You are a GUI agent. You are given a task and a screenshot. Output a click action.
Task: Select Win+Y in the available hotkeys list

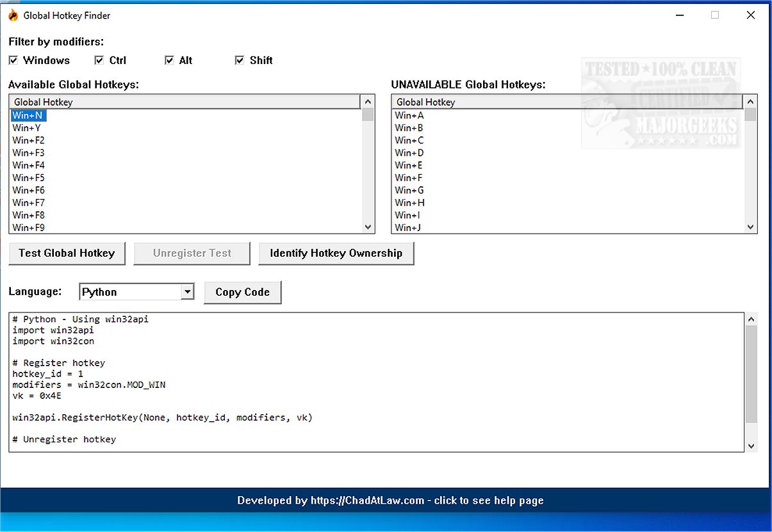point(27,127)
